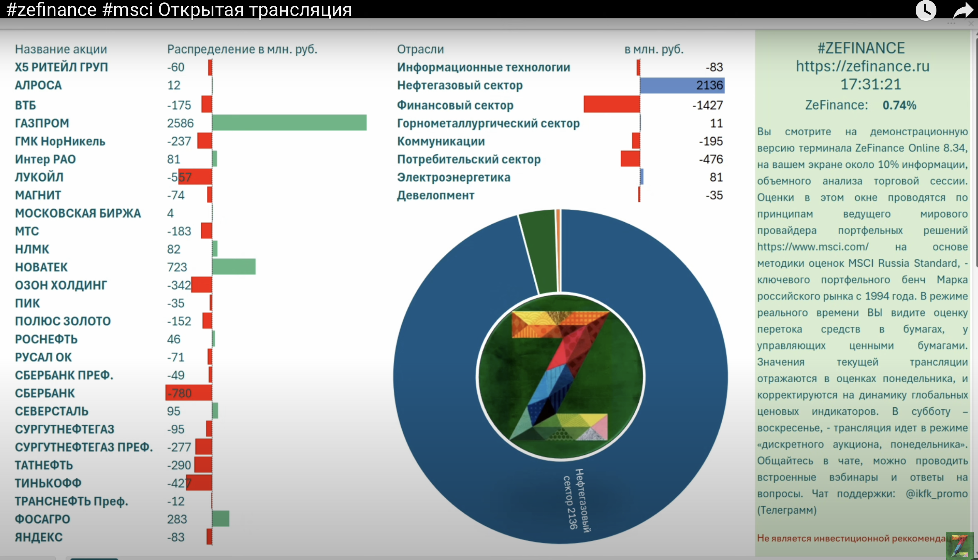Click the Коммуникации sector label
This screenshot has width=978, height=560.
(x=441, y=141)
